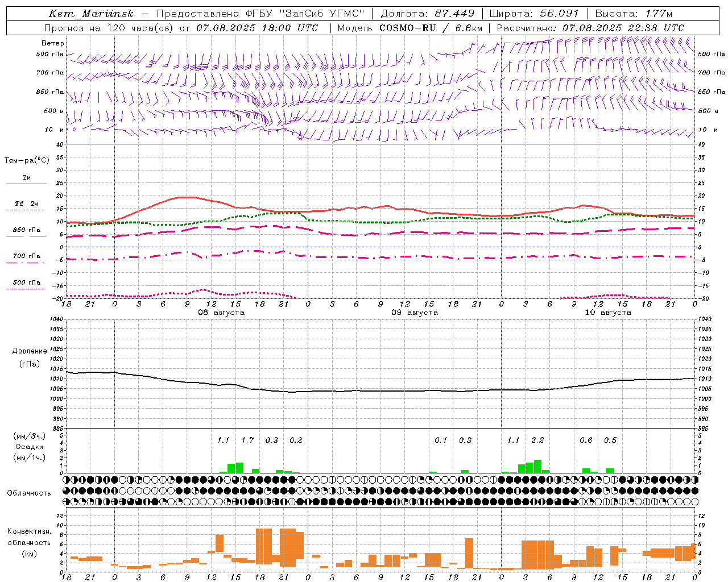Screen dimensions: 728x582
Task: Click the '0.5' precipitation total value
Action: coord(610,440)
